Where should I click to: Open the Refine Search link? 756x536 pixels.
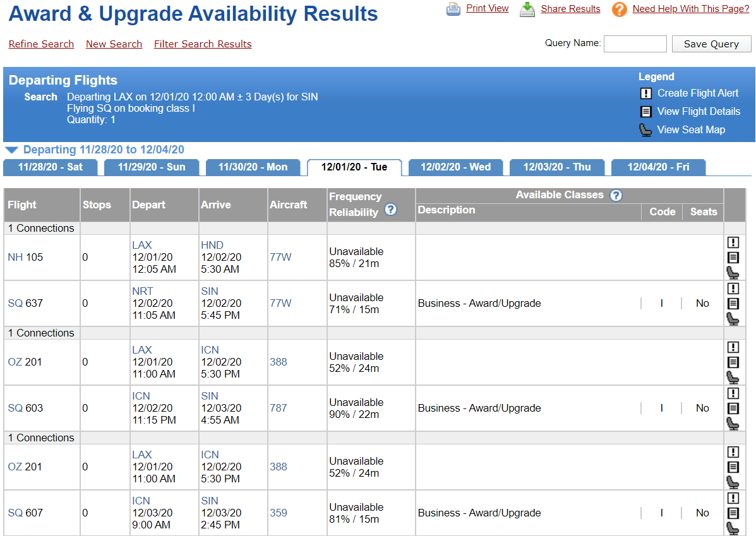[42, 44]
